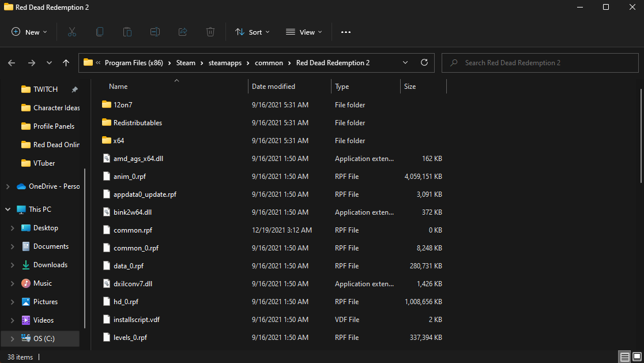Open recent locations dropdown chevron

pos(49,63)
